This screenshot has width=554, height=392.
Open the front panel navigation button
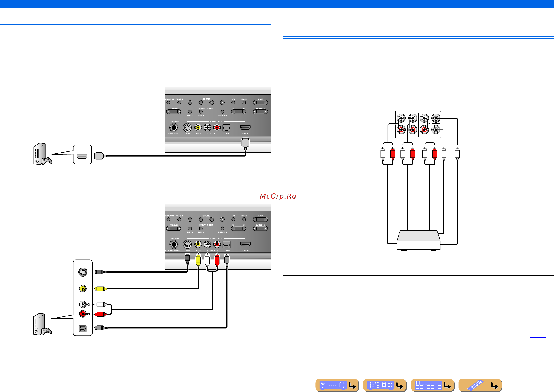337,385
